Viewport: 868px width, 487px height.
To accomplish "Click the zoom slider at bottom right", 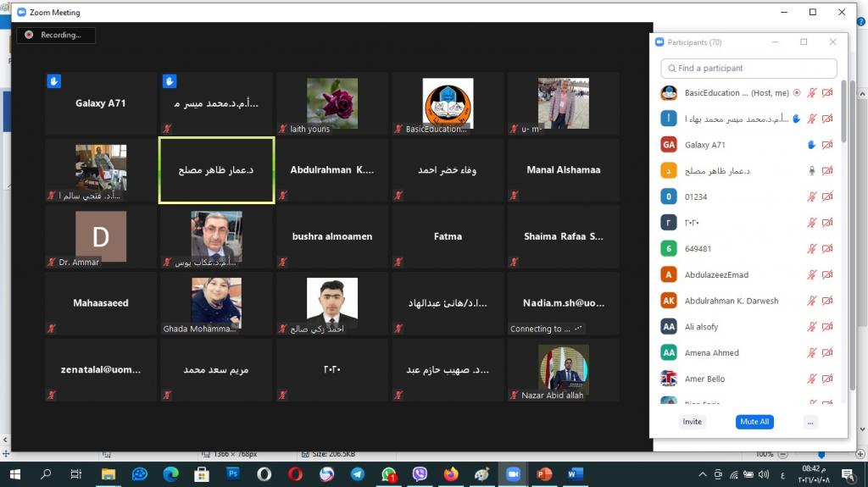I will (x=821, y=455).
